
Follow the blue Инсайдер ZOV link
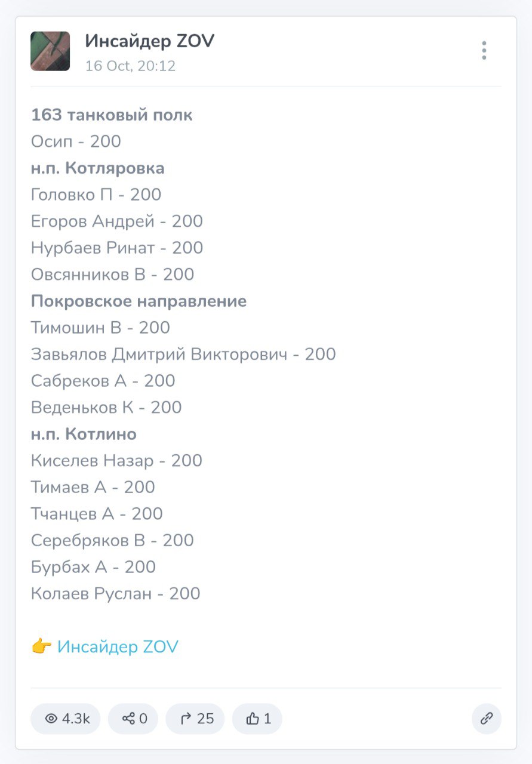coord(118,646)
